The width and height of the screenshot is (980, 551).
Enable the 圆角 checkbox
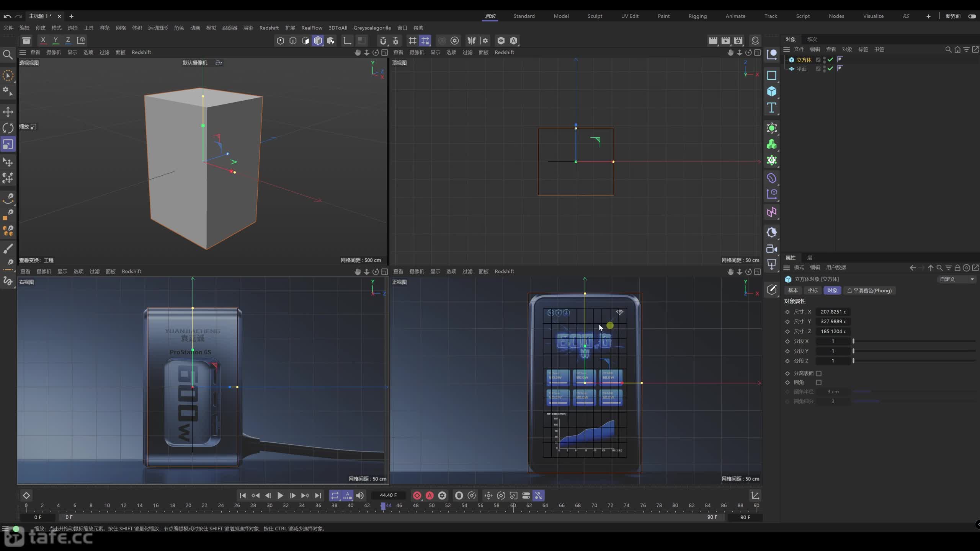coord(818,382)
